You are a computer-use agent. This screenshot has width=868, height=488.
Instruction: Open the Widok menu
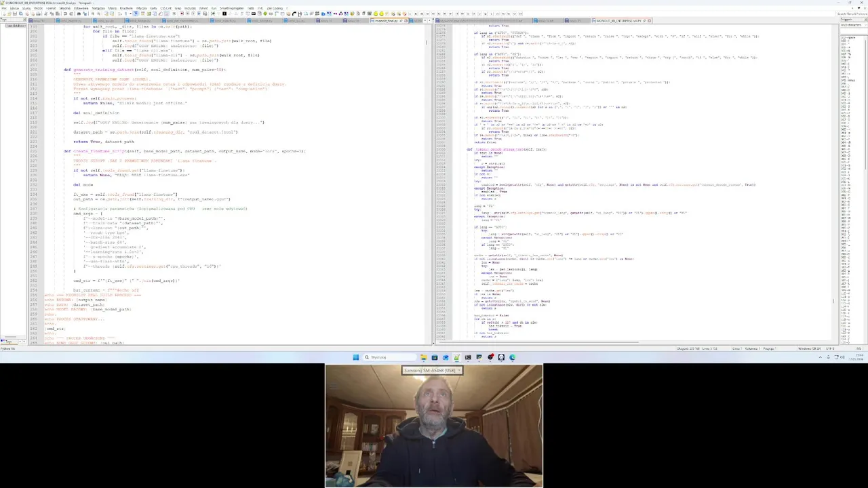click(39, 8)
